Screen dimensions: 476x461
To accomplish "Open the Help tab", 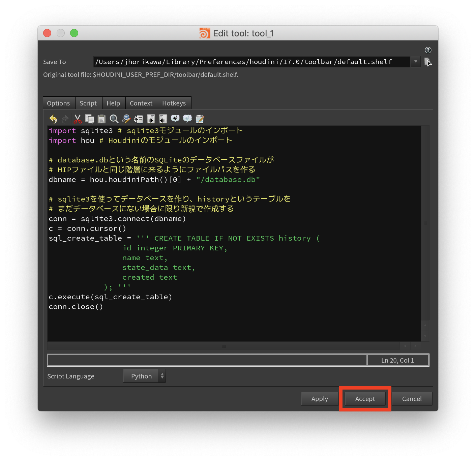I will pyautogui.click(x=113, y=103).
